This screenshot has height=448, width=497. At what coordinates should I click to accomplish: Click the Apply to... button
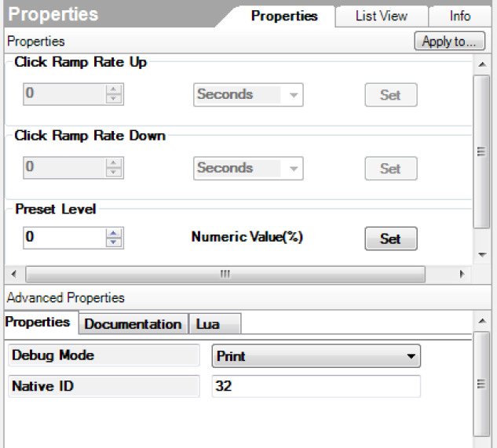449,41
